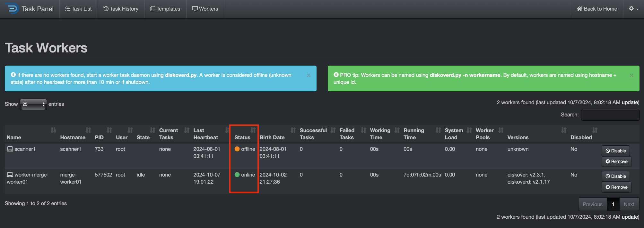Disable the scanner1 worker
The width and height of the screenshot is (644, 228).
(x=616, y=151)
